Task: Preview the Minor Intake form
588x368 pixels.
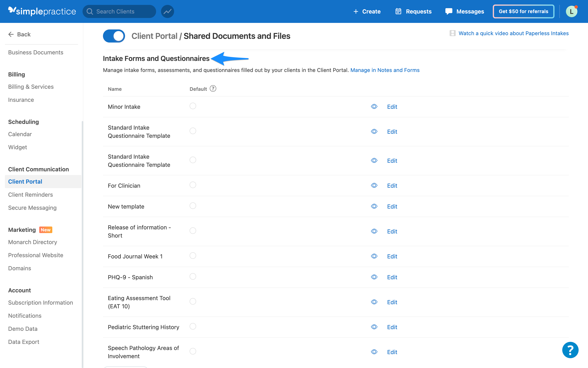Action: 374,107
